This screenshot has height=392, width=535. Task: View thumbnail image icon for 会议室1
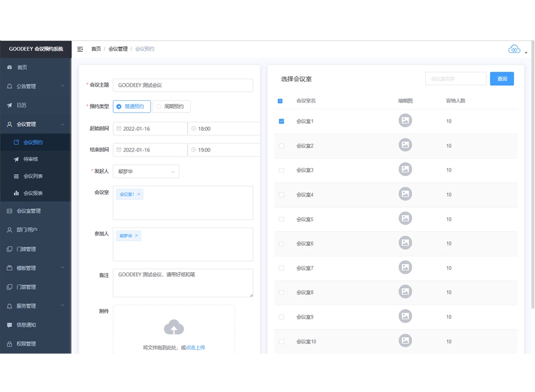coord(405,120)
